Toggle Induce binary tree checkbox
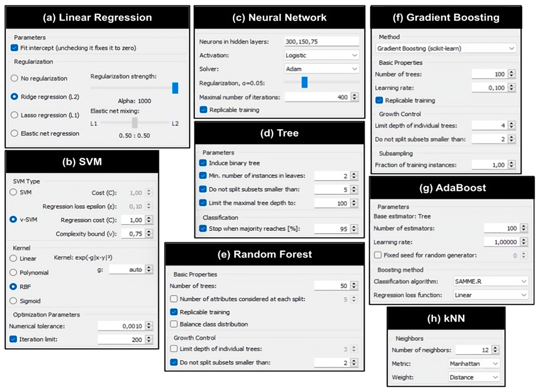This screenshot has height=392, width=540. click(203, 163)
